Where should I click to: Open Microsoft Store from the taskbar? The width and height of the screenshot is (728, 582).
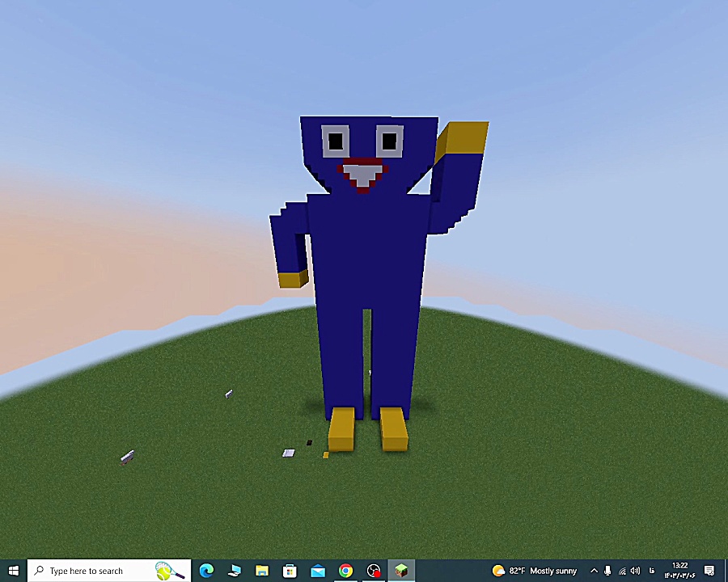coord(290,571)
